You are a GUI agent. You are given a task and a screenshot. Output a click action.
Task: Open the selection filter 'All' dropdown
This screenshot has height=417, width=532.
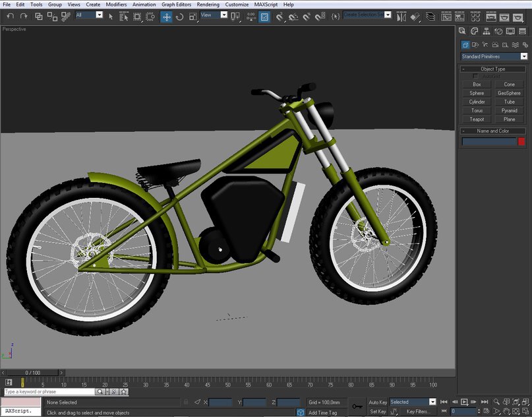pyautogui.click(x=89, y=15)
